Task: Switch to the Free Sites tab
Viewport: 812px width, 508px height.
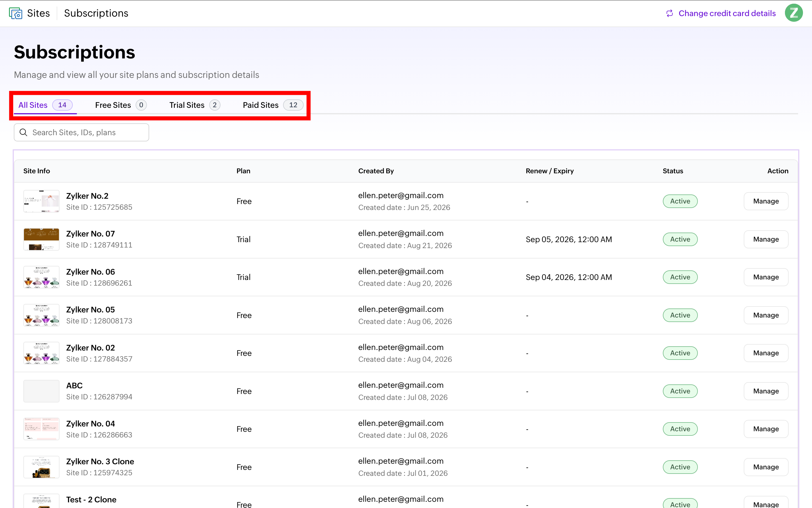Action: 121,105
